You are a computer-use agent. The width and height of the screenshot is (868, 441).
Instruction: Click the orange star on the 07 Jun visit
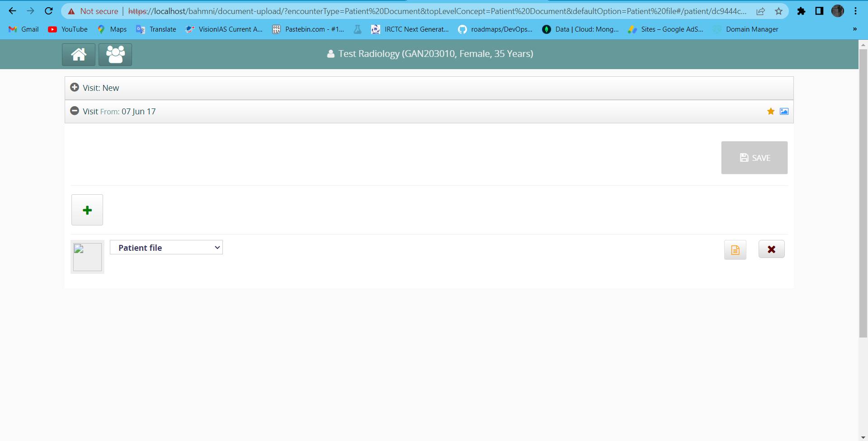point(770,111)
